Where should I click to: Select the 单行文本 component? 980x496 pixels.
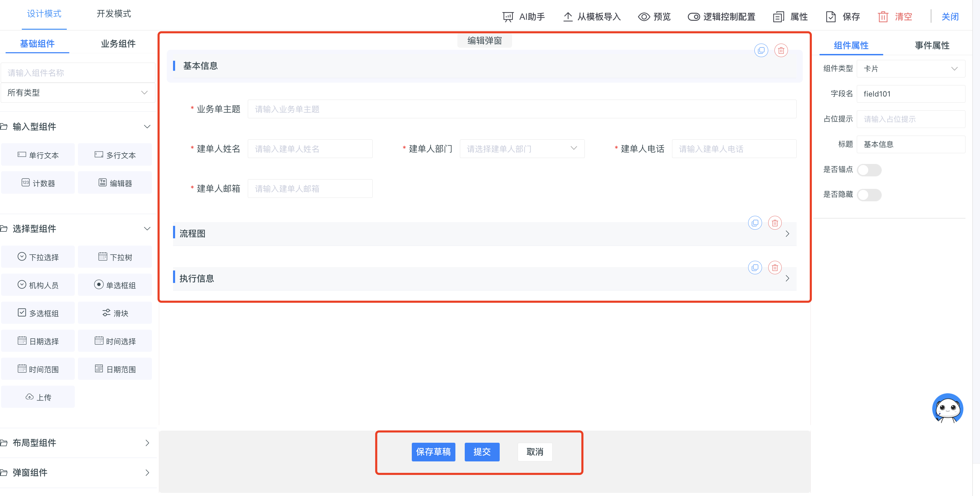point(38,155)
